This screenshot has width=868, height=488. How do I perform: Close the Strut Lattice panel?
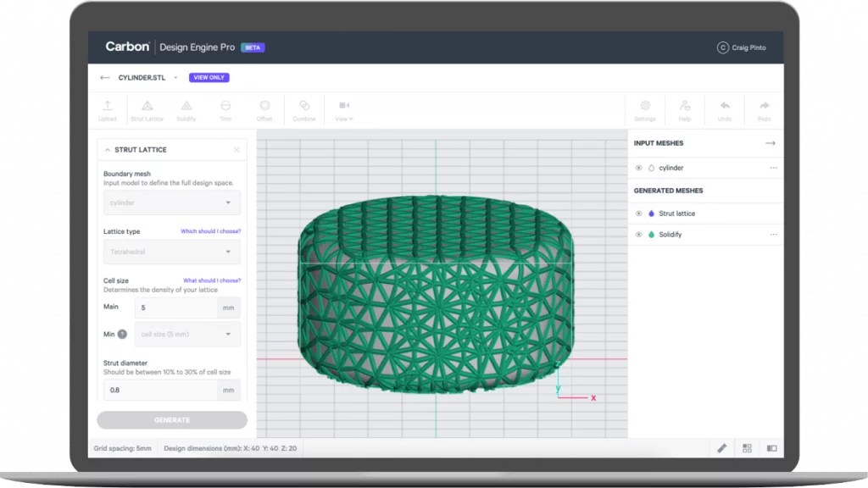tap(236, 150)
